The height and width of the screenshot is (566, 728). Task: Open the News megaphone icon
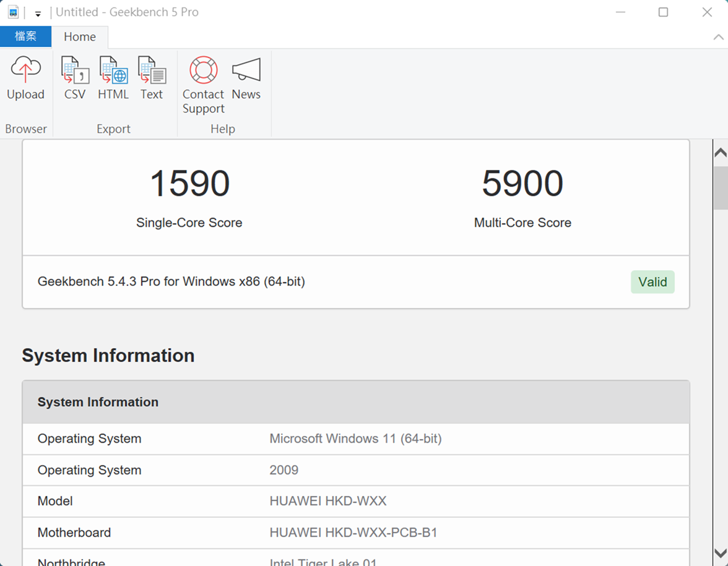[246, 78]
